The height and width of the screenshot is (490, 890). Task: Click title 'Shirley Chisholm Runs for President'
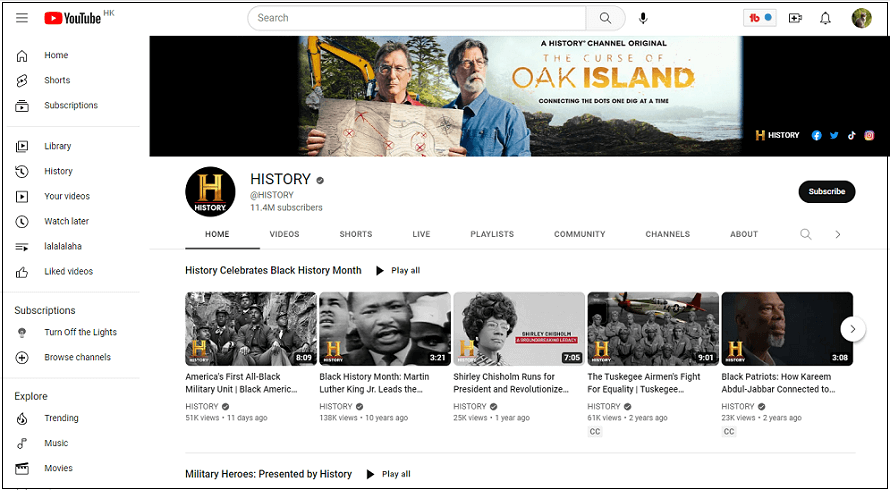(x=511, y=383)
